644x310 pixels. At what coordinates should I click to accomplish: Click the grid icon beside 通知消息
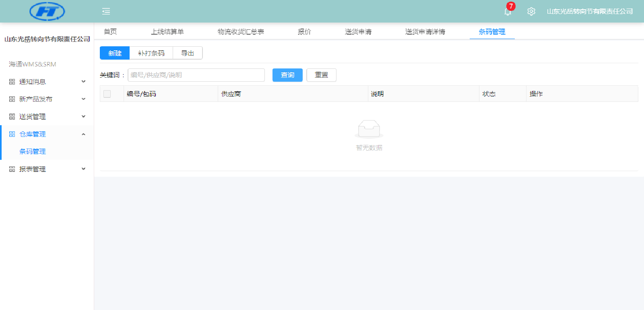(x=12, y=82)
